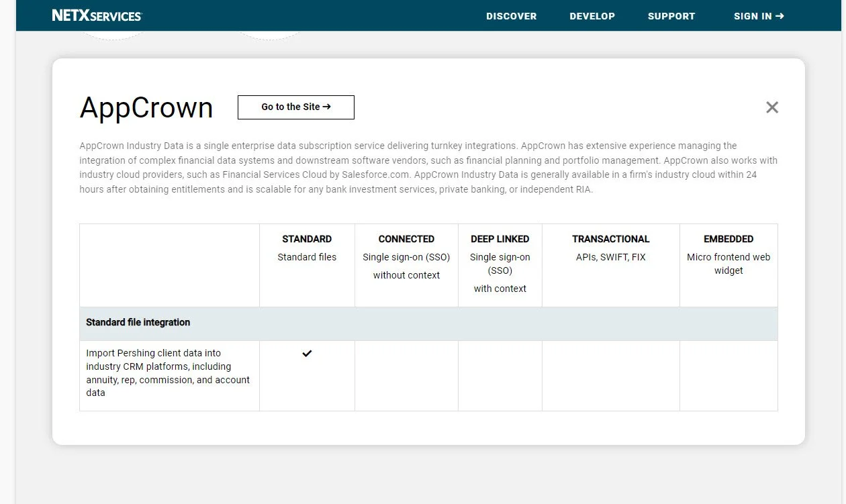Click the NETX wordmark in the header
This screenshot has height=504, width=846.
[69, 15]
